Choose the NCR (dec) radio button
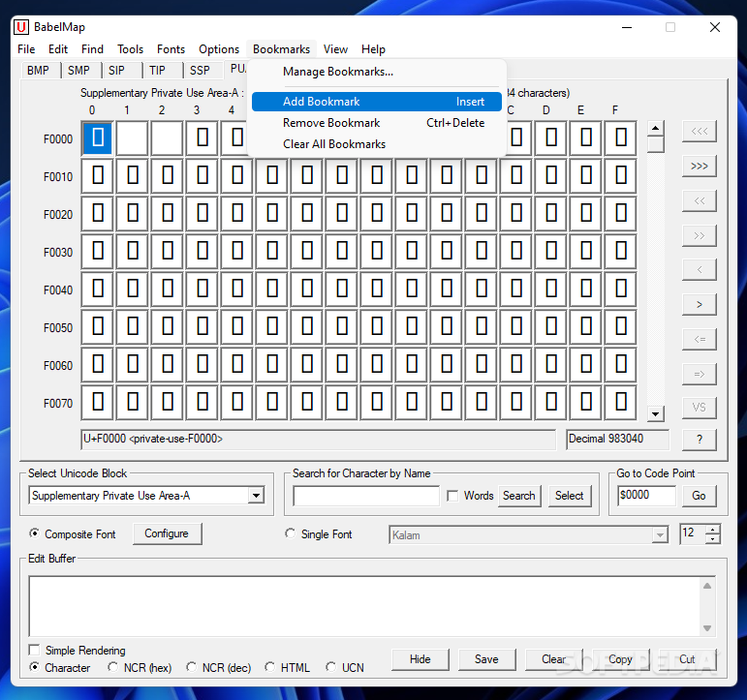Screen dimensions: 747x700 coord(192,667)
